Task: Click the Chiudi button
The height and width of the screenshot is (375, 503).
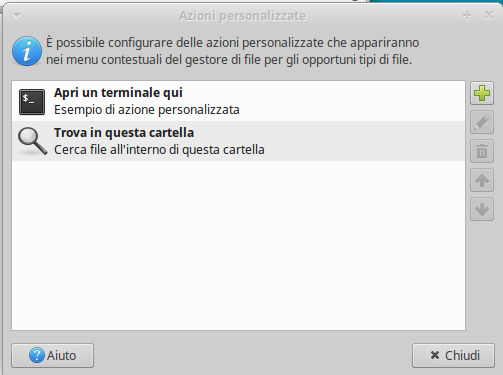Action: point(453,356)
